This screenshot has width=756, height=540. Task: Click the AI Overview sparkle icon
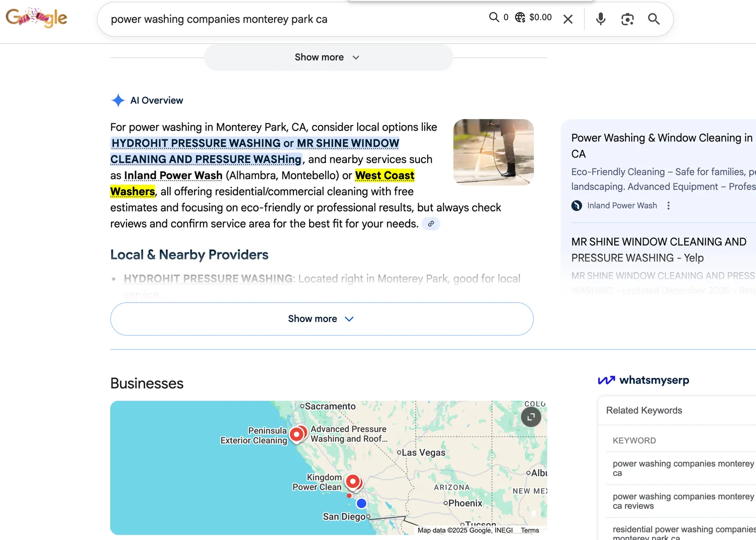117,100
